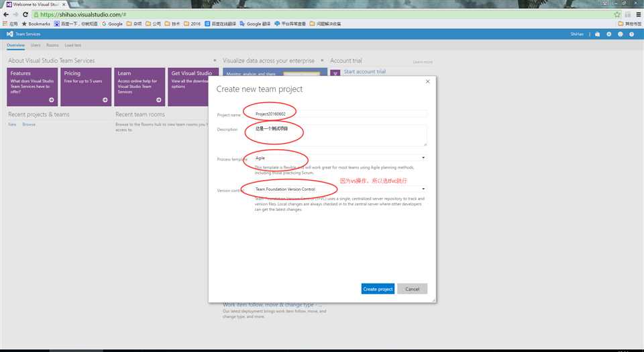Click into the Description text area
This screenshot has width=644, height=352.
coord(341,135)
